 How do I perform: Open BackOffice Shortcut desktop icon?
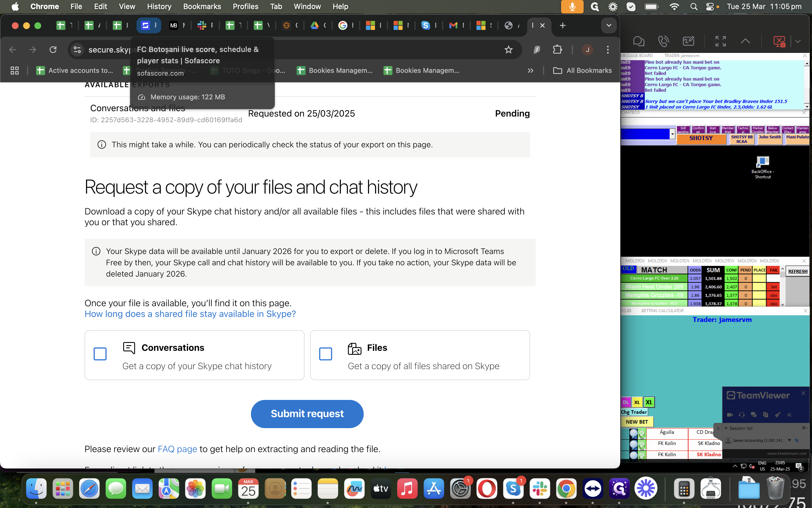coord(763,167)
